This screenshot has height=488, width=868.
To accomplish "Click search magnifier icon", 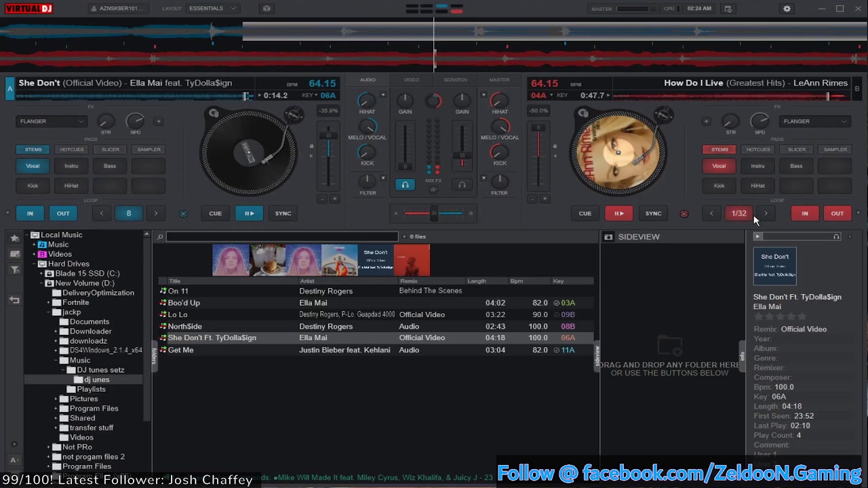I will click(160, 237).
